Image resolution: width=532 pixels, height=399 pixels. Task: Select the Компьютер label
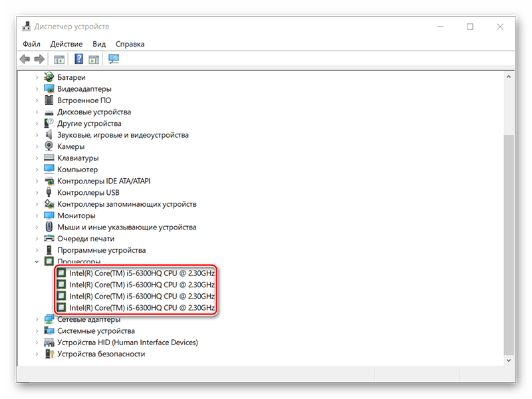tap(77, 170)
